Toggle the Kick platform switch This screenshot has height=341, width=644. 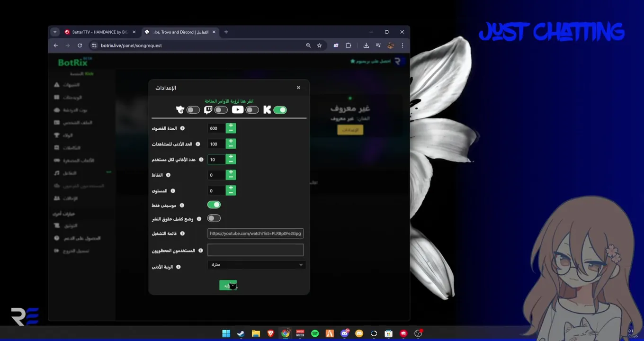point(280,110)
